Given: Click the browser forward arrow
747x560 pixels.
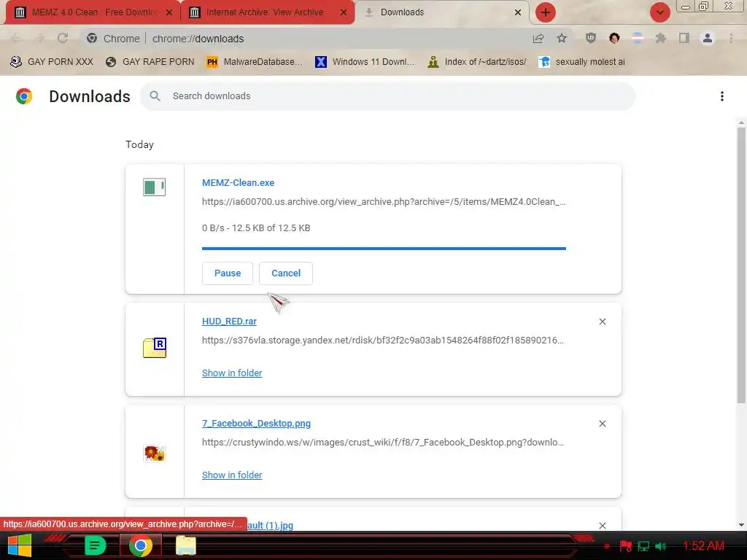Looking at the screenshot, I should coord(39,38).
